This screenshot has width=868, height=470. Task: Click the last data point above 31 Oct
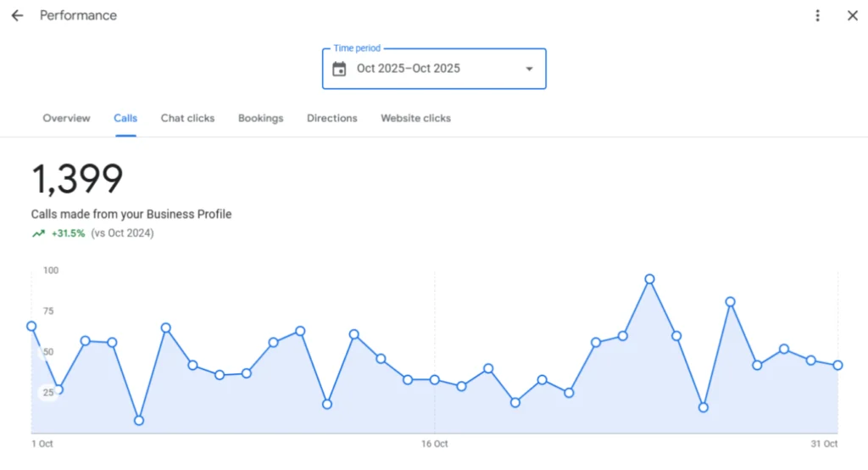[837, 365]
